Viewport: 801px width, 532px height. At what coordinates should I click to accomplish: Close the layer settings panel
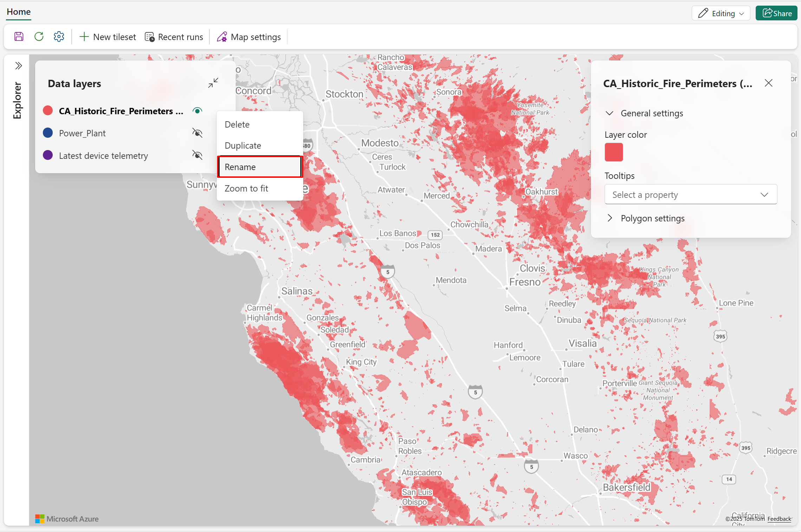(768, 83)
